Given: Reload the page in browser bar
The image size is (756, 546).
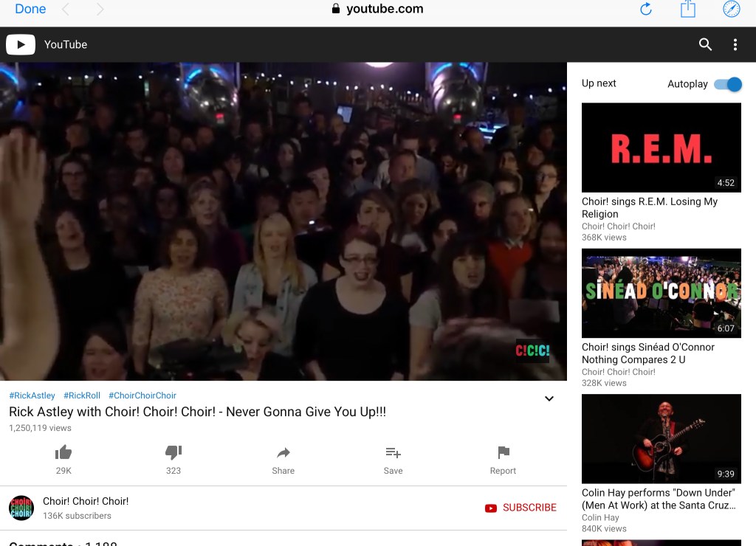Looking at the screenshot, I should [645, 9].
